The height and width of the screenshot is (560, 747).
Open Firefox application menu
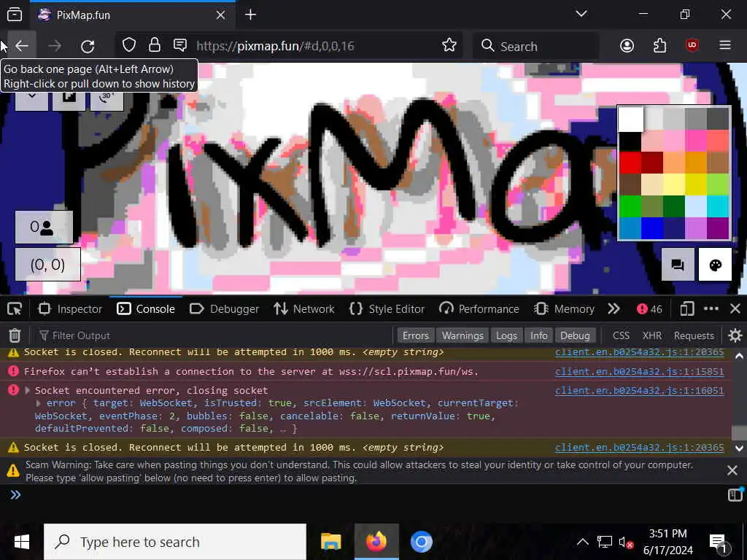point(725,46)
